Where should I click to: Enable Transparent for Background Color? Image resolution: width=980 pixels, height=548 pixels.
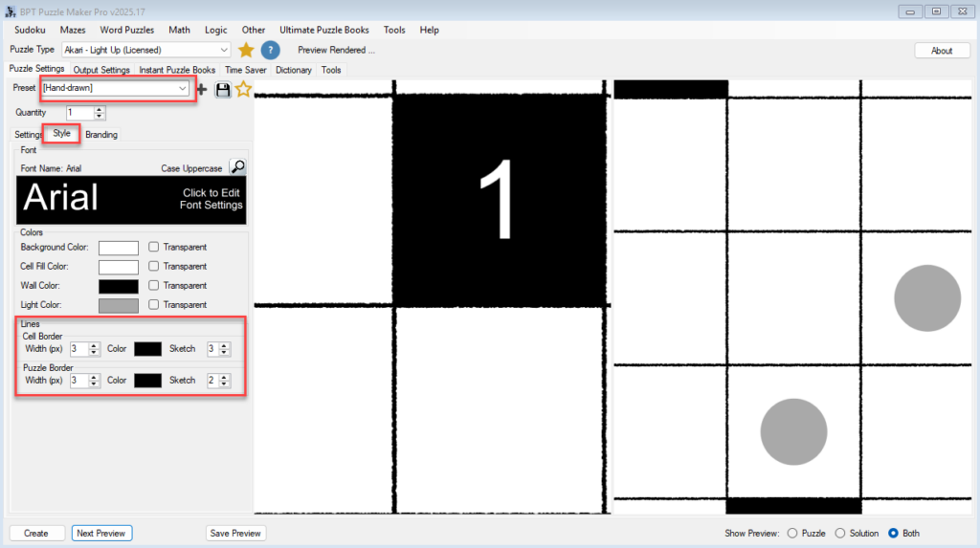click(x=153, y=248)
